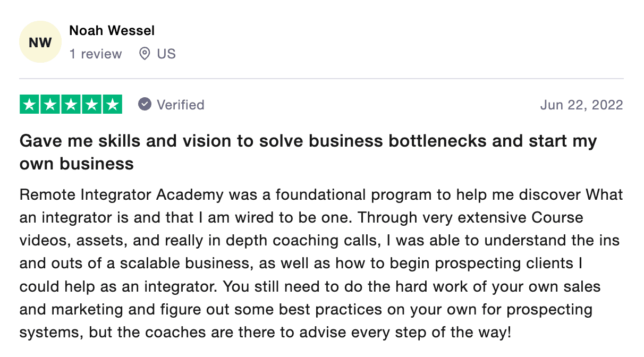Click the location pin icon
This screenshot has width=644, height=357.
point(144,54)
